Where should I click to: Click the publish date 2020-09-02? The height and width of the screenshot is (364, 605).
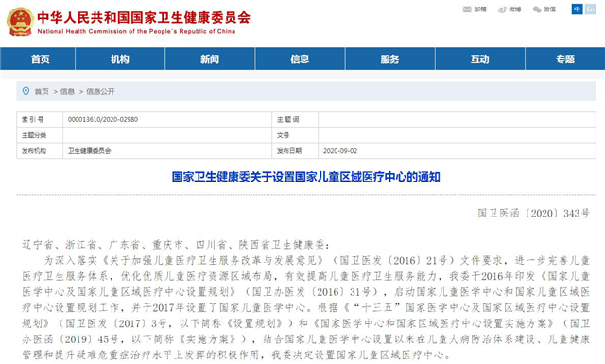pyautogui.click(x=340, y=151)
